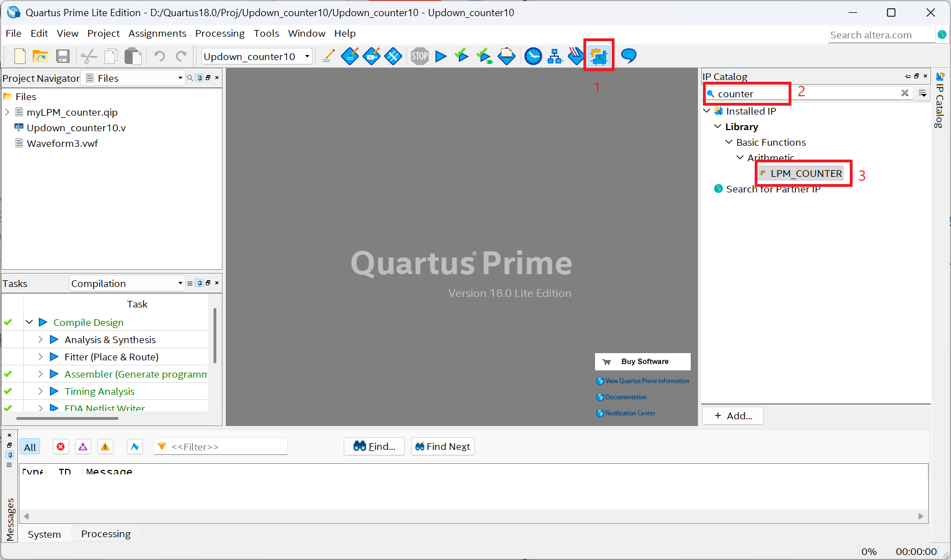Open the project revision dropdown Updown_counter10
Viewport: 951px width, 560px height.
[257, 56]
